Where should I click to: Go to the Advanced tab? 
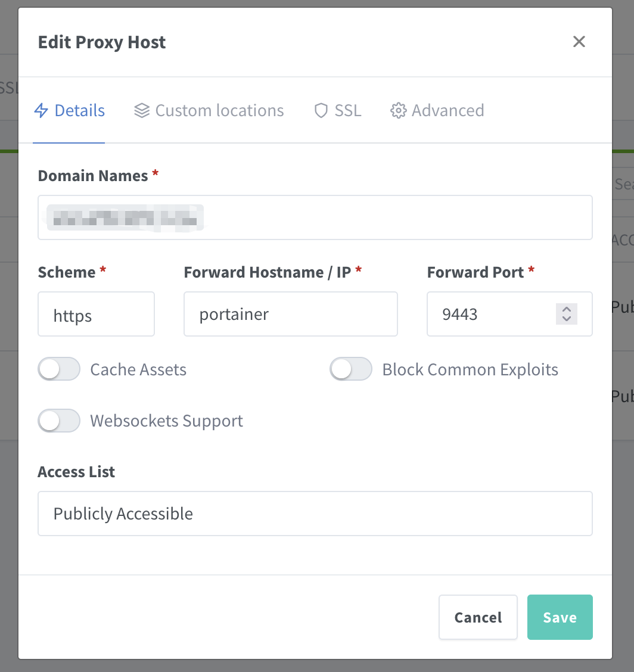(437, 111)
